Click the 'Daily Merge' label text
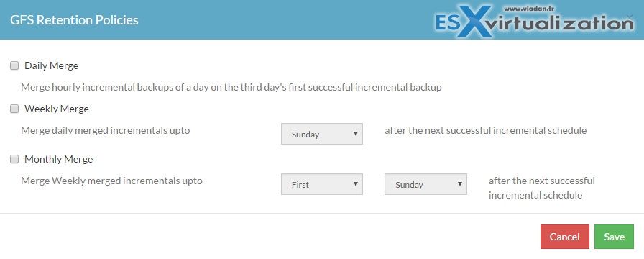The image size is (644, 259). coord(51,65)
